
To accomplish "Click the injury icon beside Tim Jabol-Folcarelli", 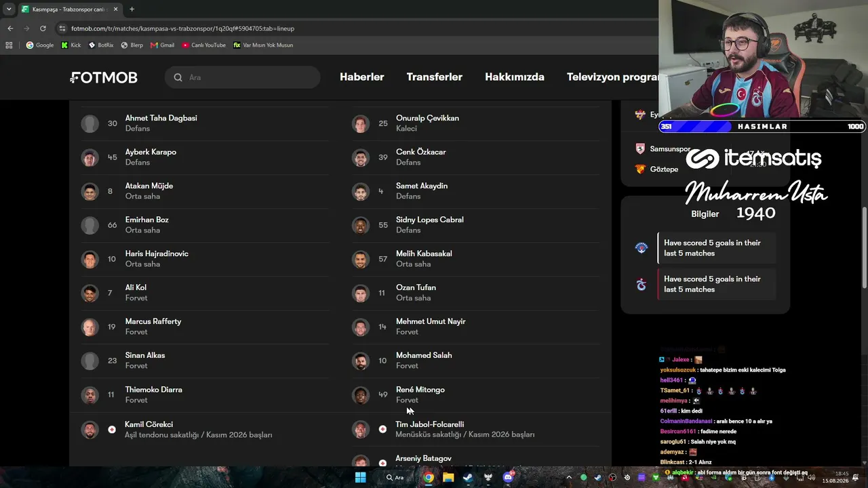I will coord(382,430).
